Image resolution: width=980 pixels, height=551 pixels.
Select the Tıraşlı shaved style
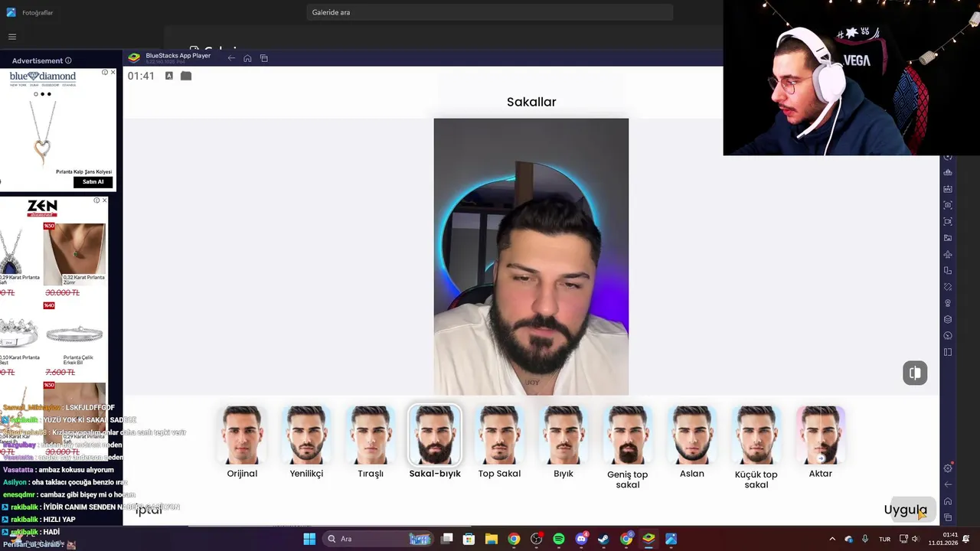(371, 435)
